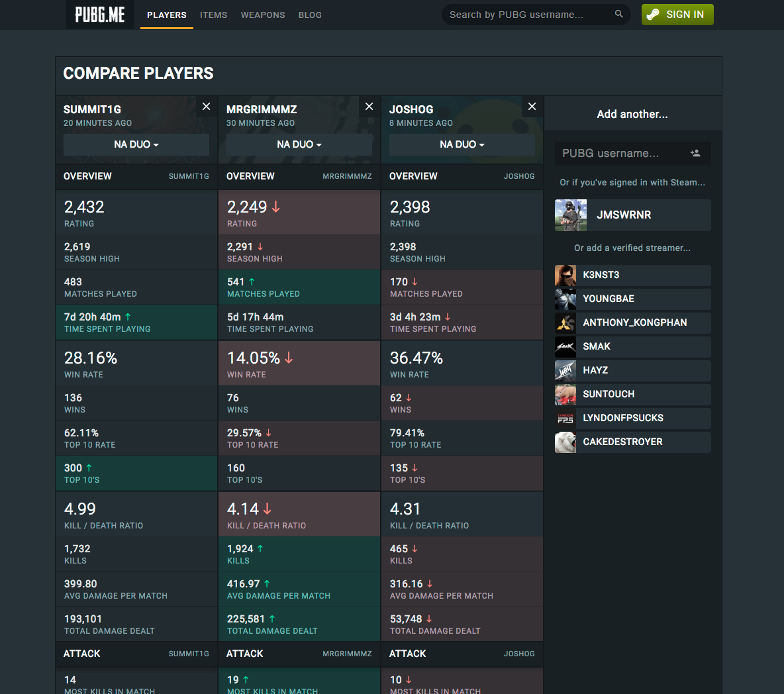
Task: Remove JOSHOG from comparison
Action: pyautogui.click(x=532, y=107)
